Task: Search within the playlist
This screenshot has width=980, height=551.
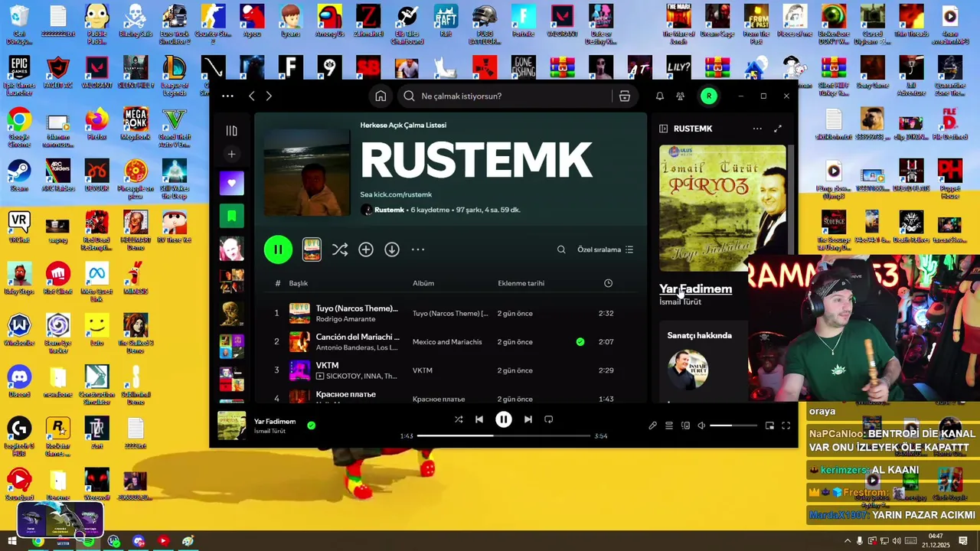Action: tap(561, 249)
